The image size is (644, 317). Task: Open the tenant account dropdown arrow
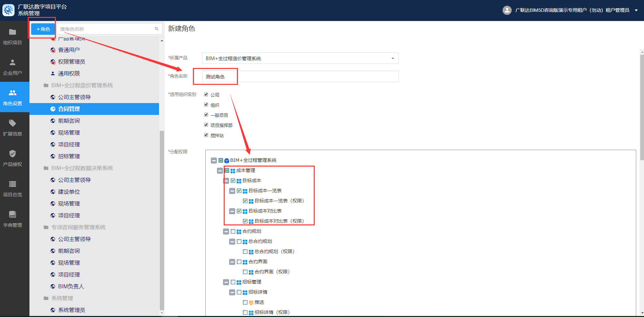tap(636, 10)
